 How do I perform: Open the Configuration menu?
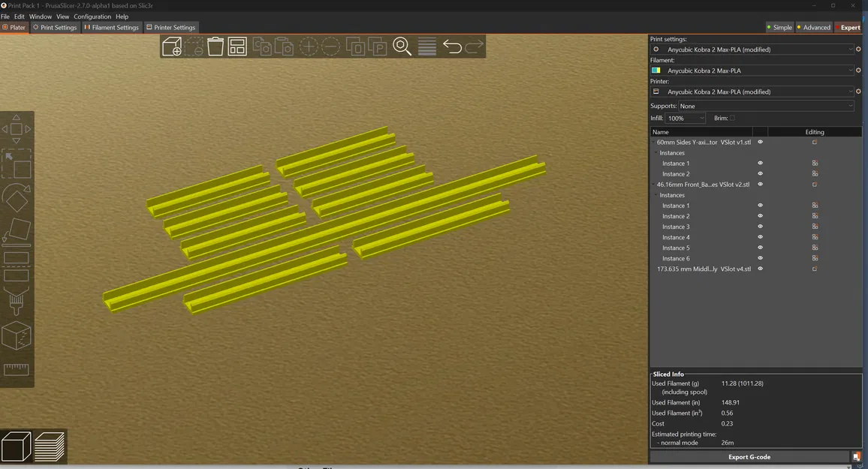click(x=92, y=17)
